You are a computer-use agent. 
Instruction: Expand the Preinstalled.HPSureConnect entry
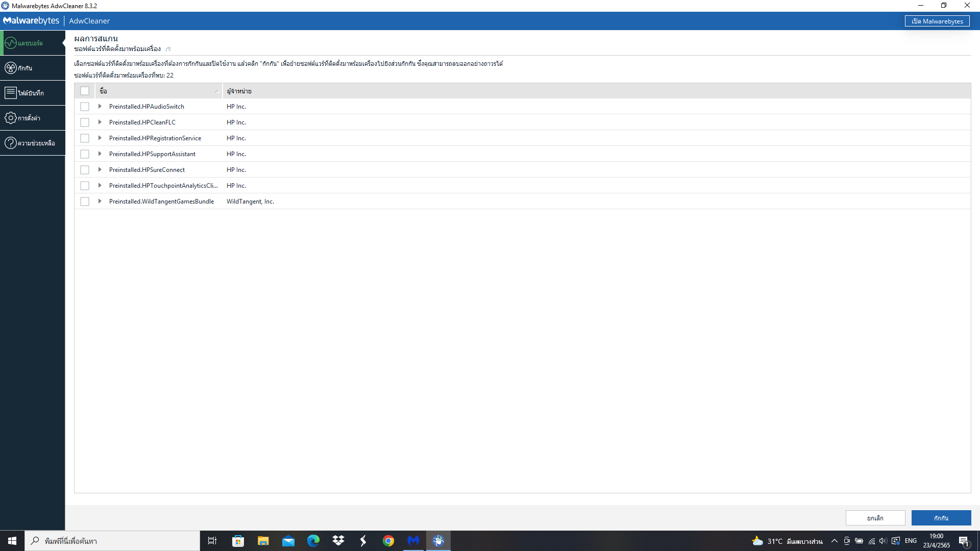pyautogui.click(x=100, y=170)
